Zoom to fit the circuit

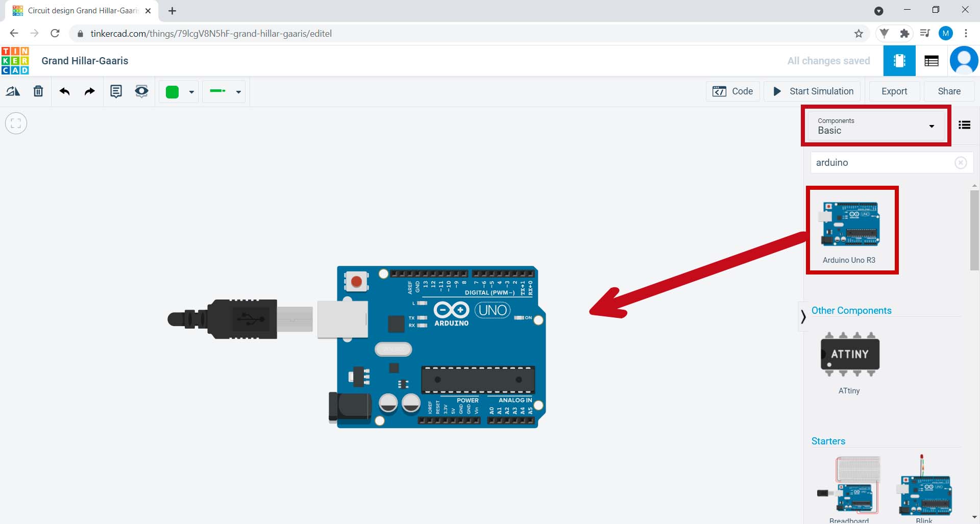16,123
